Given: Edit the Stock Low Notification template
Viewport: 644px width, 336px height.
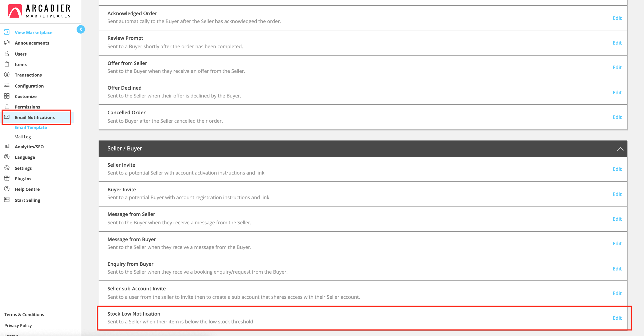Looking at the screenshot, I should [x=617, y=318].
